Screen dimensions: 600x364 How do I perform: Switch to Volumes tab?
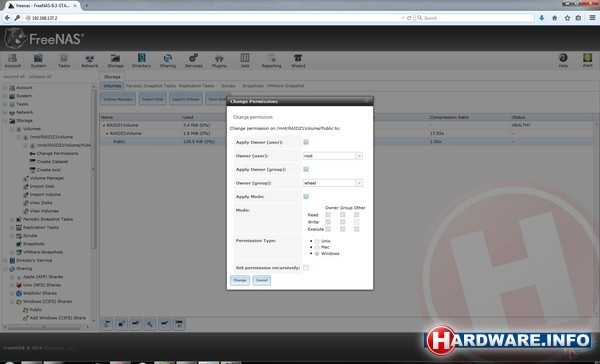click(112, 86)
